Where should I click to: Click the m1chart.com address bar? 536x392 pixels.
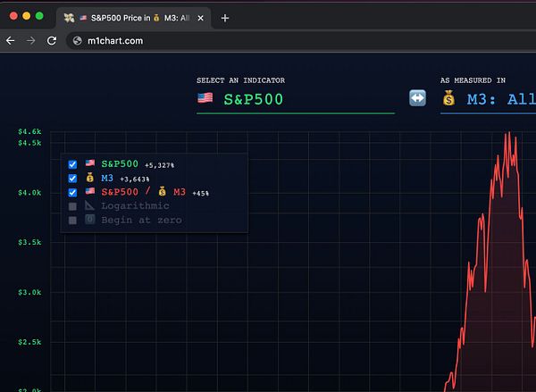[x=301, y=41]
